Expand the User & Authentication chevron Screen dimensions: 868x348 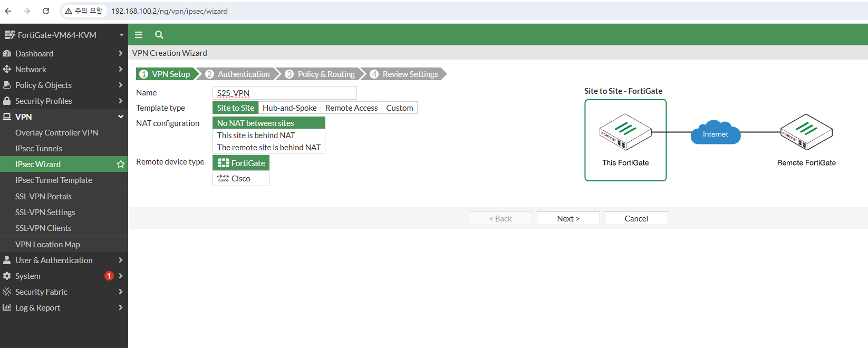(x=121, y=260)
